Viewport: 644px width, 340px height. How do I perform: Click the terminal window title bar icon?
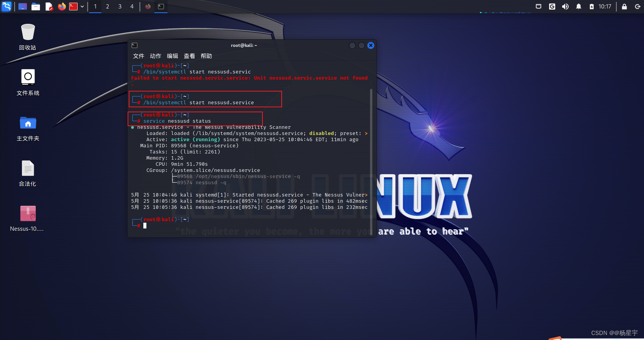[x=134, y=45]
